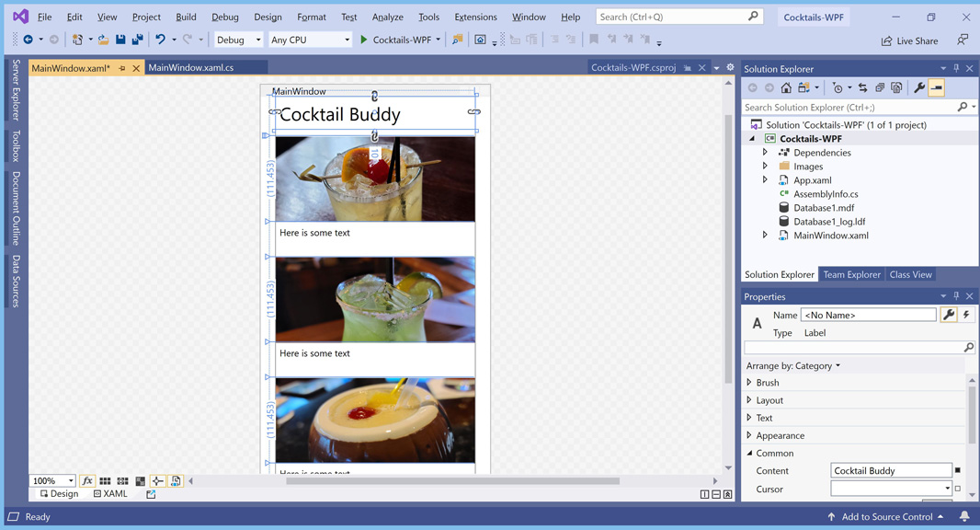Open the Build menu
Image resolution: width=980 pixels, height=530 pixels.
[186, 17]
